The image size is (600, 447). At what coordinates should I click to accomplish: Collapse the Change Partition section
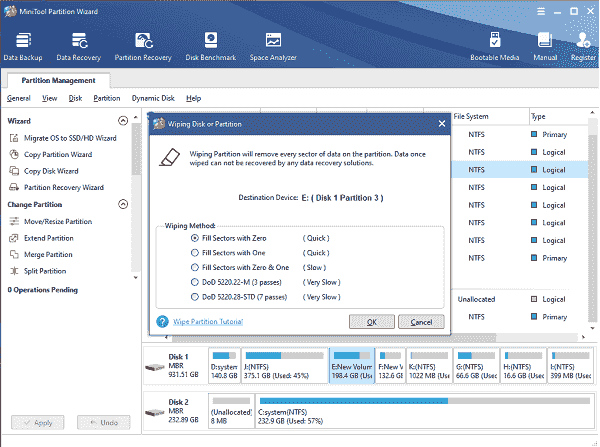(x=123, y=204)
